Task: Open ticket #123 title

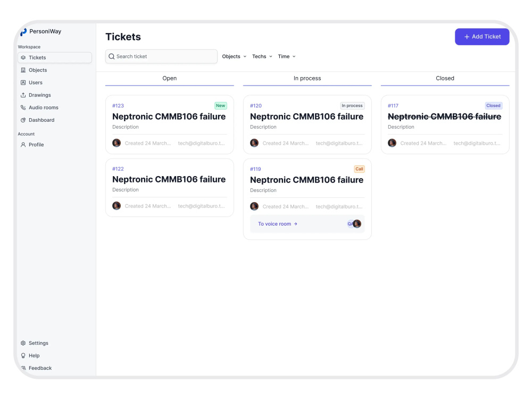Action: click(x=169, y=117)
